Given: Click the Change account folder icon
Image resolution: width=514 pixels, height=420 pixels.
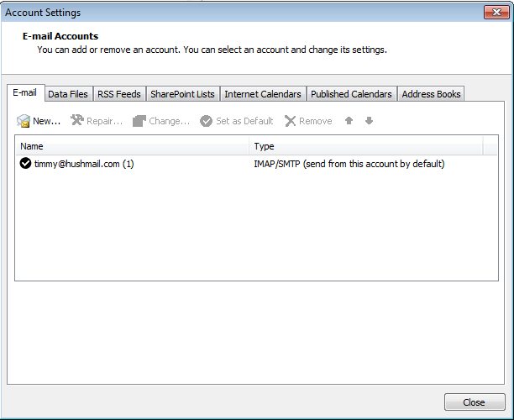Looking at the screenshot, I should point(139,121).
